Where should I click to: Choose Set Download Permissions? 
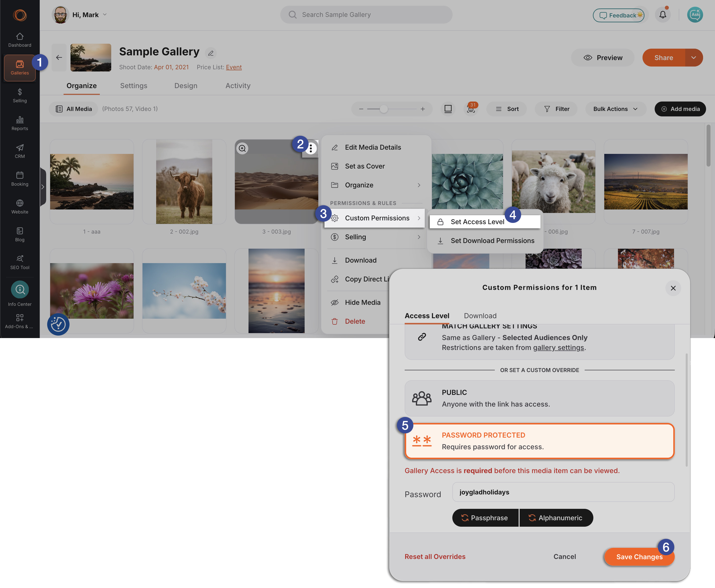(485, 241)
